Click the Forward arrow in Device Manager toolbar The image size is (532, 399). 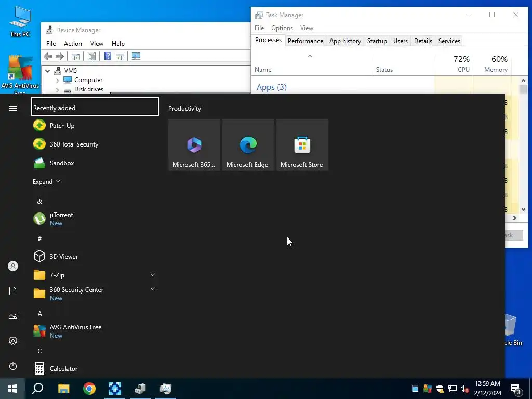click(60, 56)
